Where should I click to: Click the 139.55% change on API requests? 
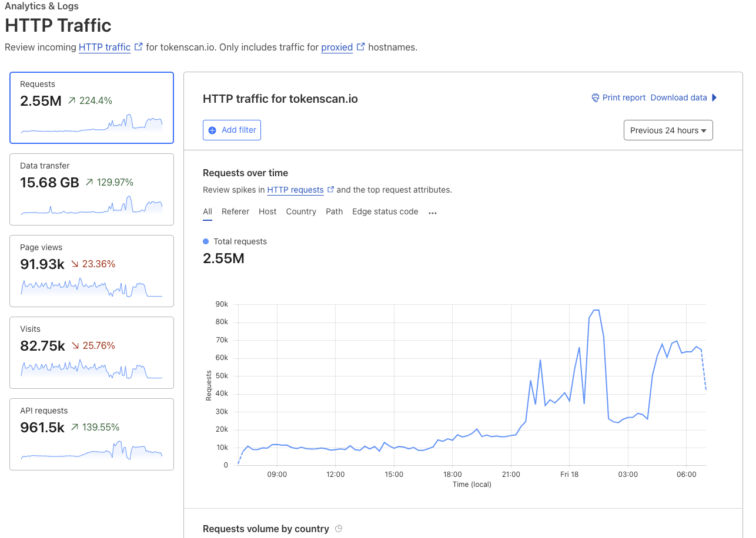tap(95, 427)
